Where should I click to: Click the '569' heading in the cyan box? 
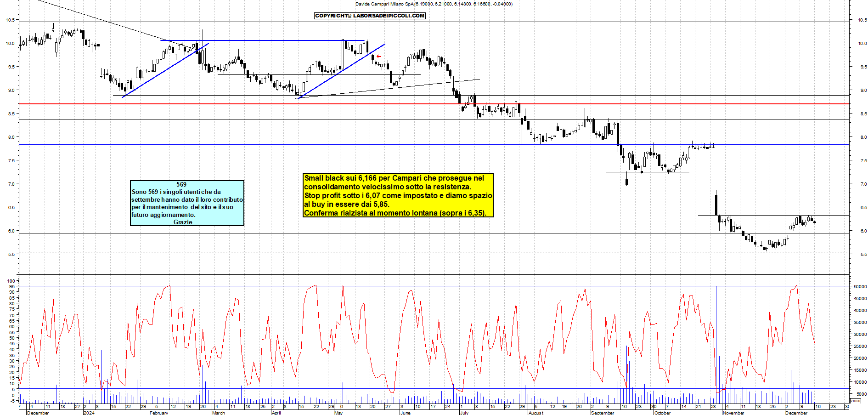click(181, 184)
